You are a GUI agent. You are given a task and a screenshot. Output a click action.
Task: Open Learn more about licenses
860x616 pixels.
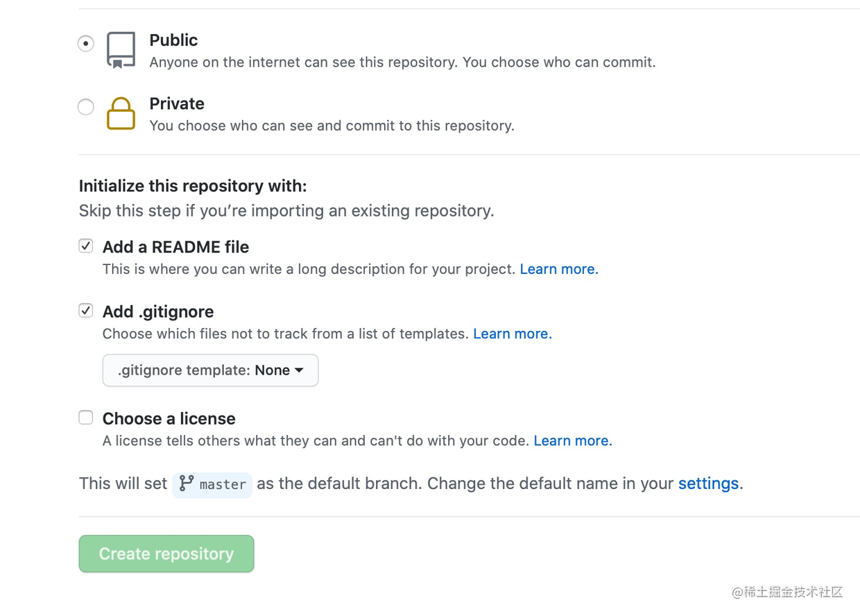pos(571,440)
